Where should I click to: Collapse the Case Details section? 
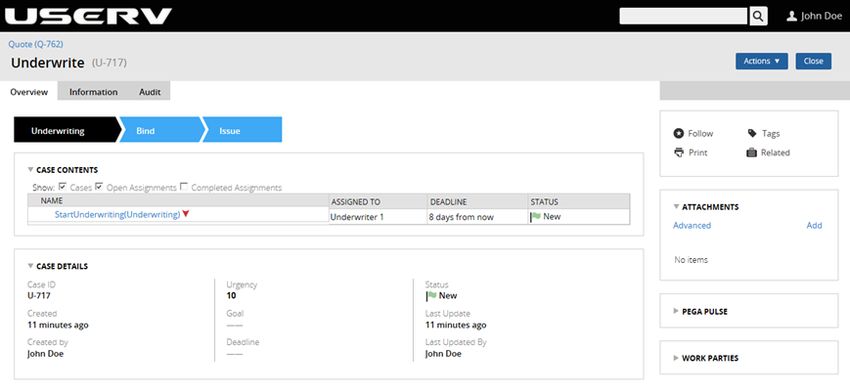30,266
